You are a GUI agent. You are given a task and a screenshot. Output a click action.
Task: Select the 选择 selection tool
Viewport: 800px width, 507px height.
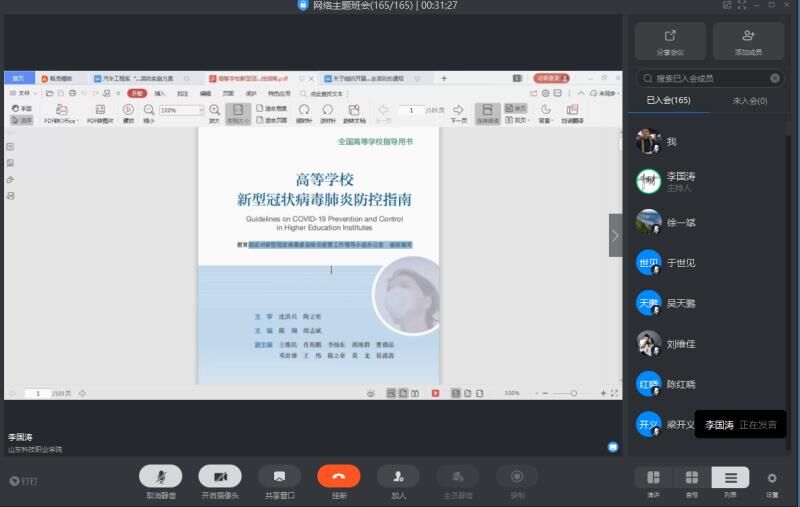(x=21, y=120)
